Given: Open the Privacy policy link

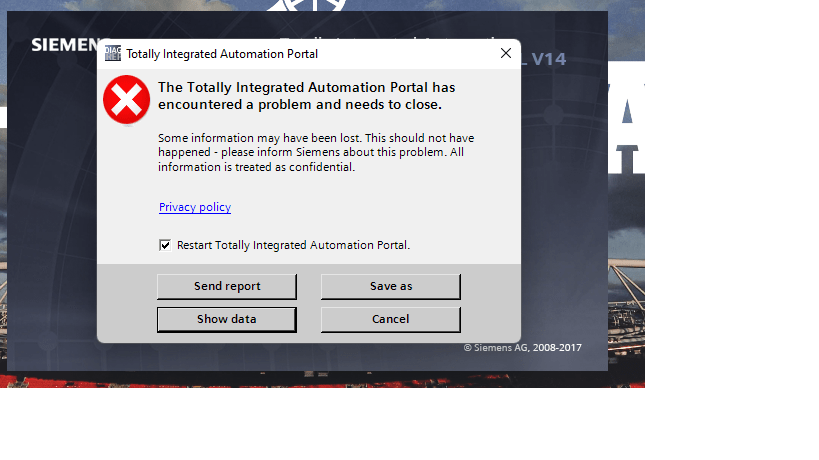Looking at the screenshot, I should click(195, 207).
